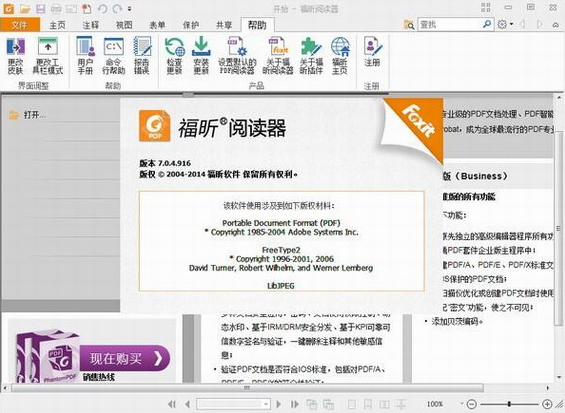Screen dimensions: 565x413
Task: Visit 福昕主页 Foxit homepage icon
Action: 340,55
